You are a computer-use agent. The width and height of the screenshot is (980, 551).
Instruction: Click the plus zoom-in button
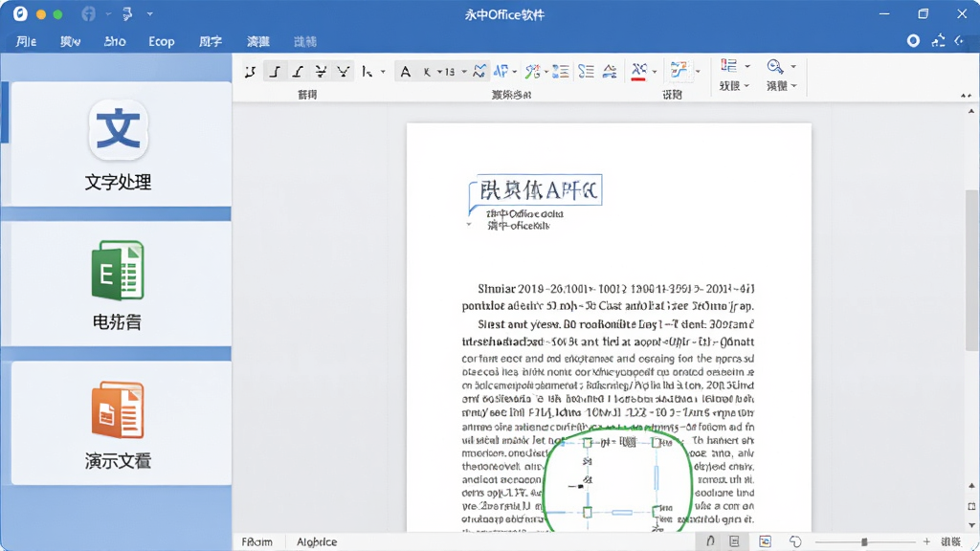click(926, 541)
